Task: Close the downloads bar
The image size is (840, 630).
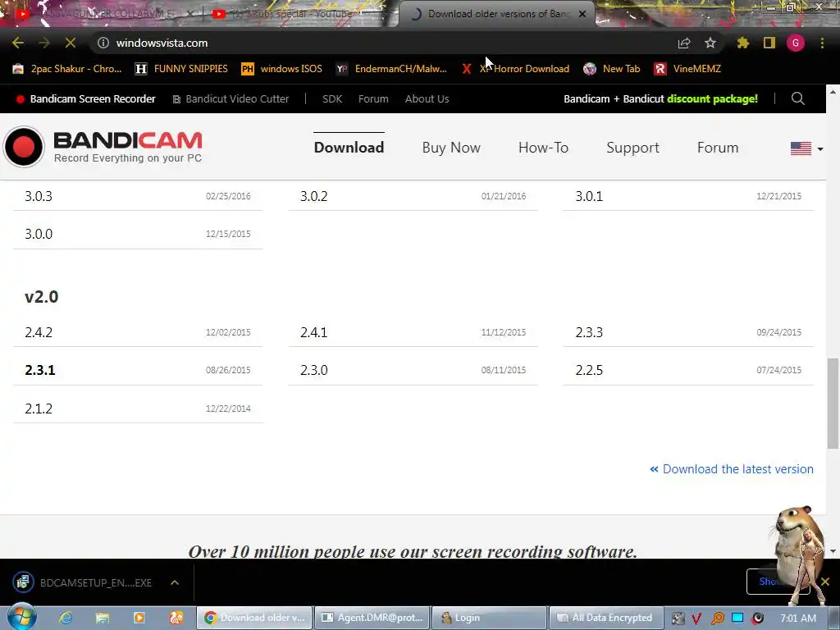Action: [x=825, y=582]
